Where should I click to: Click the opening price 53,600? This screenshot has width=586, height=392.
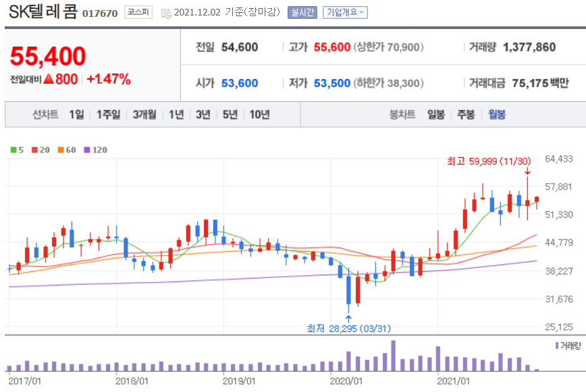tap(240, 83)
